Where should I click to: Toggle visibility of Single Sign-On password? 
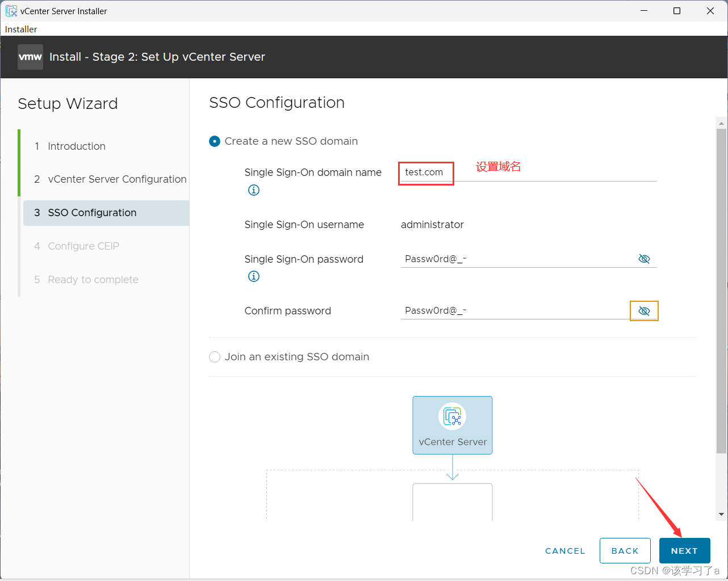[x=644, y=259]
